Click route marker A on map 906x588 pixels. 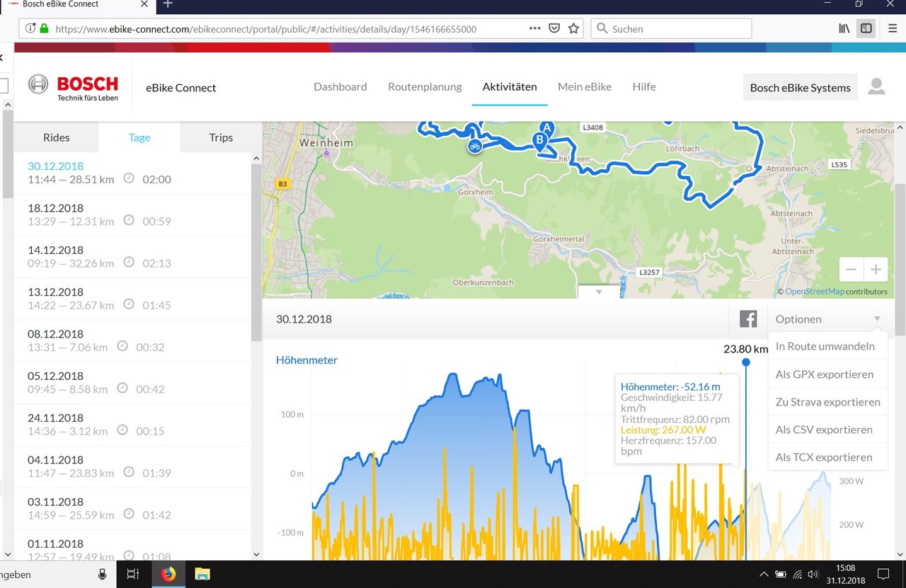pyautogui.click(x=546, y=128)
